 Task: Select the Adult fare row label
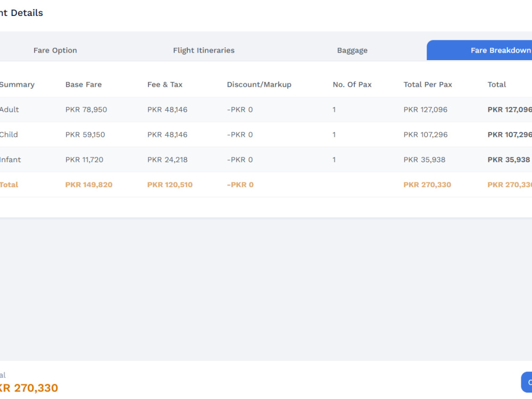(x=9, y=110)
